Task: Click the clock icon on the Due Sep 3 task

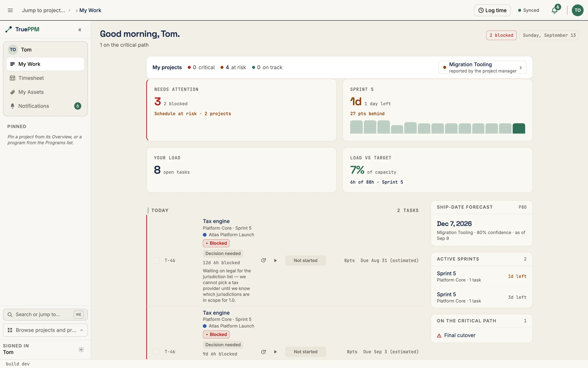Action: click(263, 352)
